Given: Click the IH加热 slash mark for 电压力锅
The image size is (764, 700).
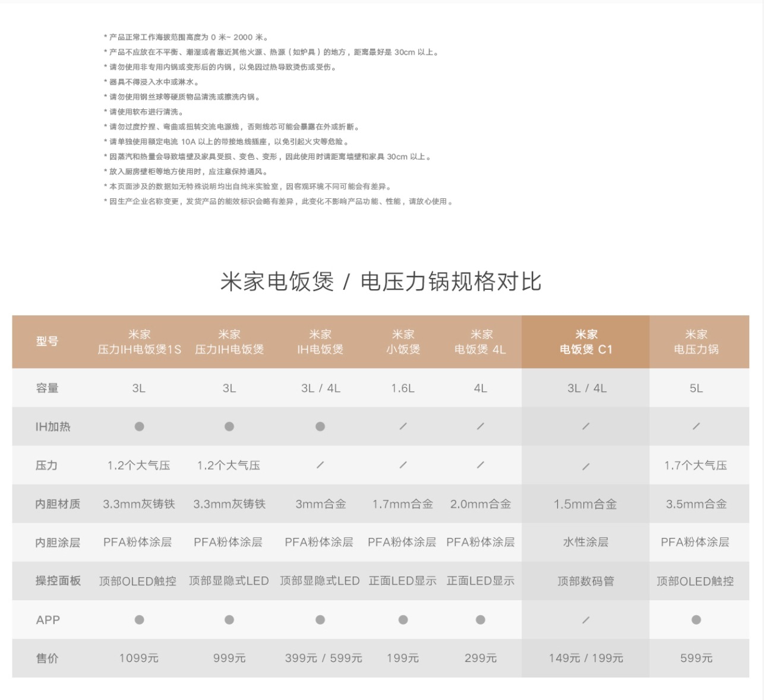Looking at the screenshot, I should [696, 426].
